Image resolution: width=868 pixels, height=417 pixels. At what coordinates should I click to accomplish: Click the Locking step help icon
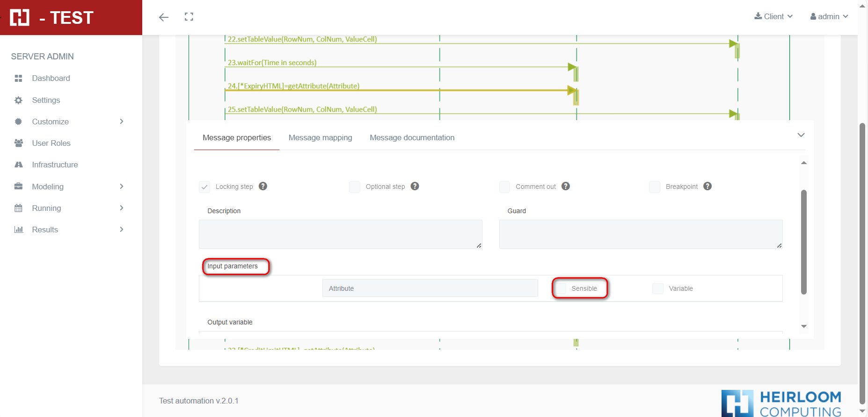[x=263, y=186]
